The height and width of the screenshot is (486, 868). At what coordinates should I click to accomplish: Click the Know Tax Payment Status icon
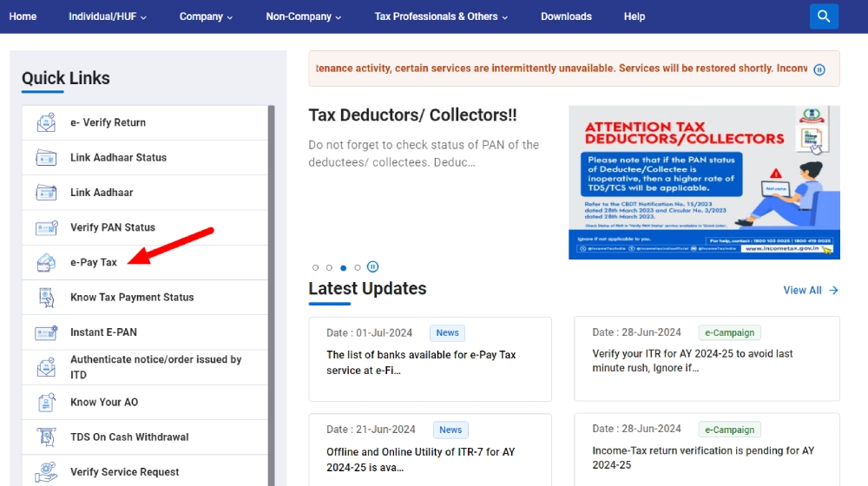pos(47,298)
